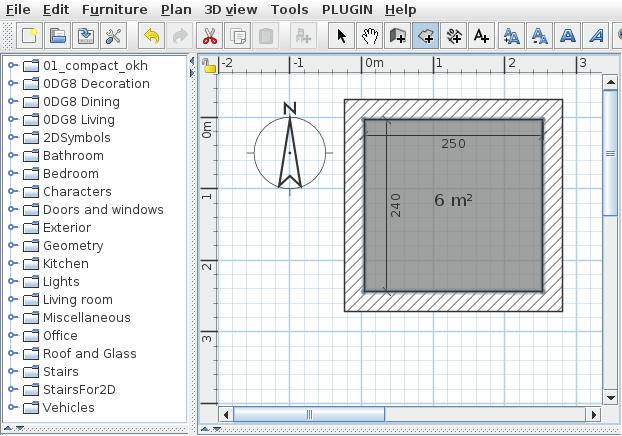Viewport: 622px width, 436px height.
Task: Click the 240 vertical dimension label
Action: [396, 205]
